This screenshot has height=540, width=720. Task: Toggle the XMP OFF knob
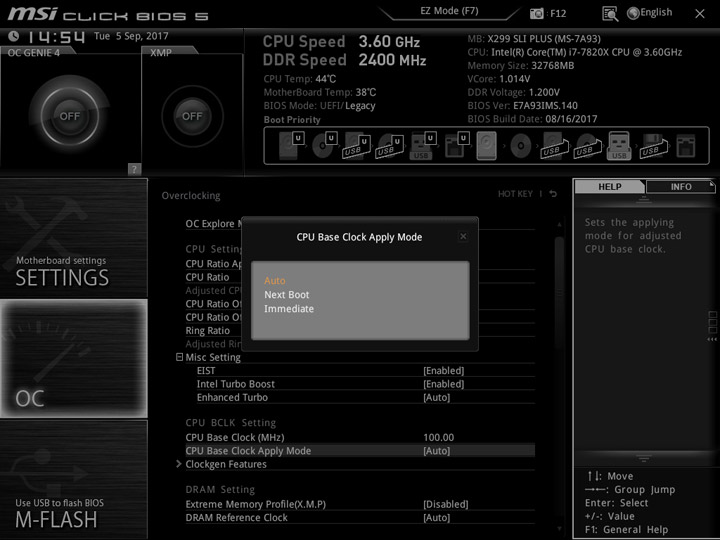point(192,116)
